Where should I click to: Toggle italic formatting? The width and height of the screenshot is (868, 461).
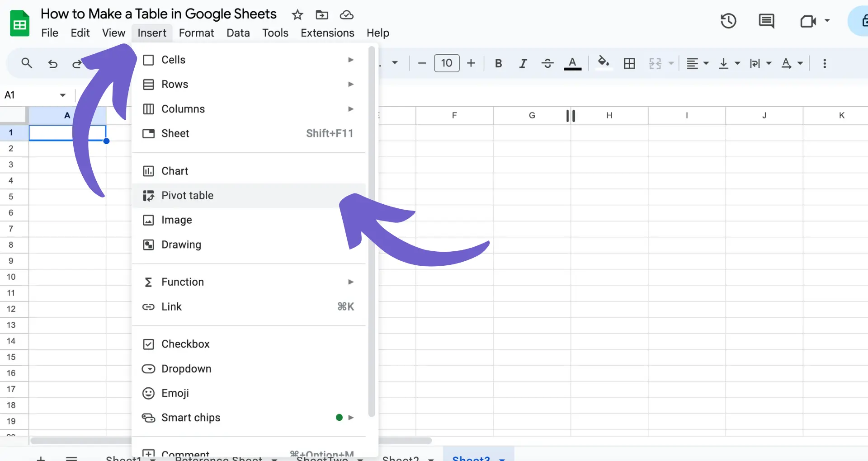pyautogui.click(x=523, y=63)
